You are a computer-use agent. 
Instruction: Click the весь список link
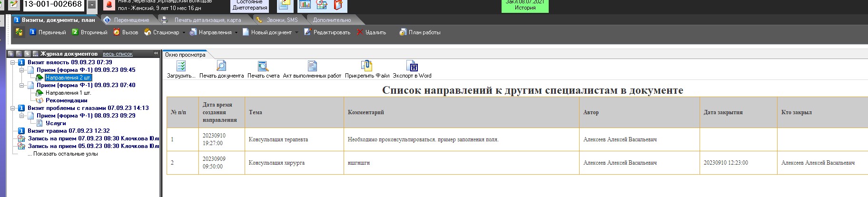pyautogui.click(x=118, y=54)
